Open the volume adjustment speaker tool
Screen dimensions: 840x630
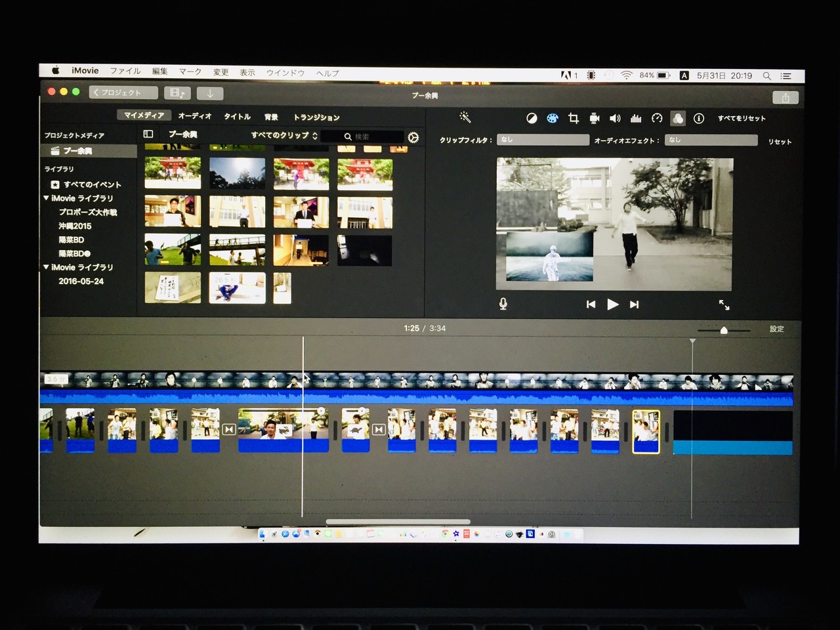615,118
